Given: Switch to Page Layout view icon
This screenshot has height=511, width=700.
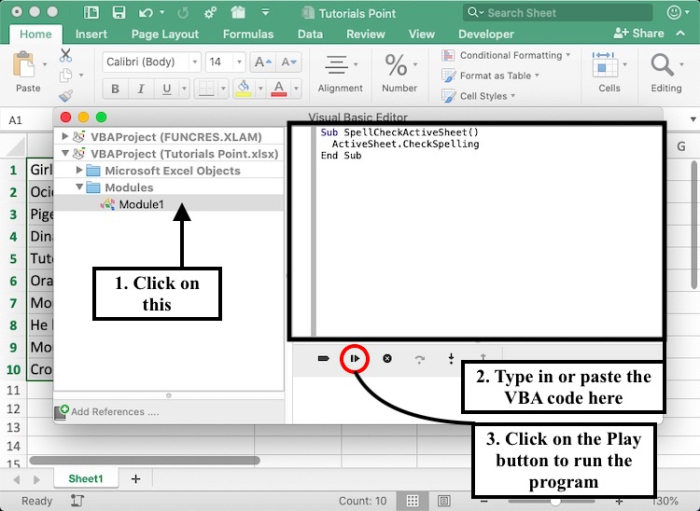Looking at the screenshot, I should [x=444, y=501].
